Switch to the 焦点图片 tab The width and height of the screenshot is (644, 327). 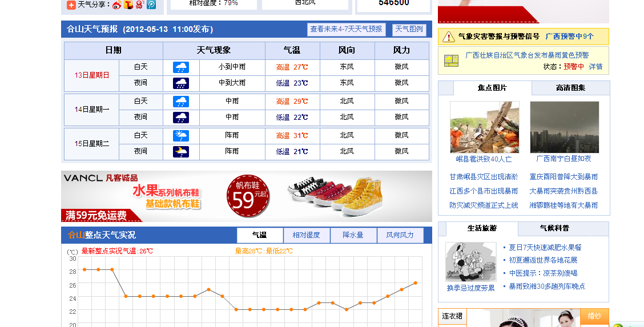click(x=492, y=88)
